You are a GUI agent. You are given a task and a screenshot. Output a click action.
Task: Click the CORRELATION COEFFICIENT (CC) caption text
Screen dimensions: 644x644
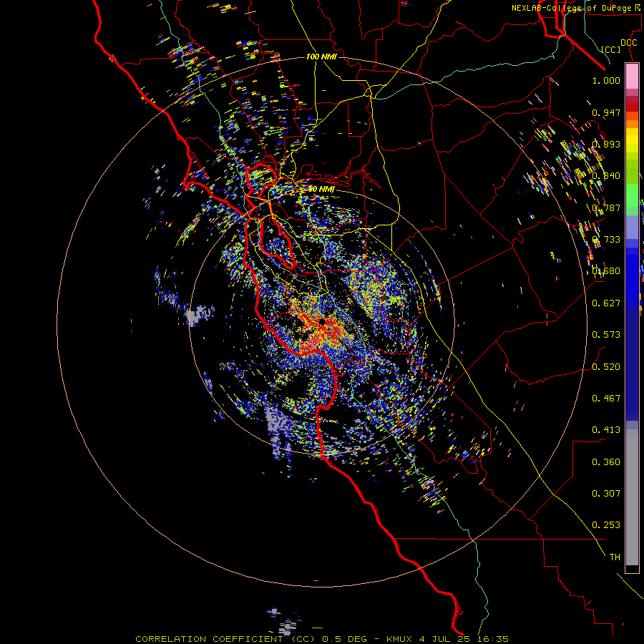tap(225, 639)
